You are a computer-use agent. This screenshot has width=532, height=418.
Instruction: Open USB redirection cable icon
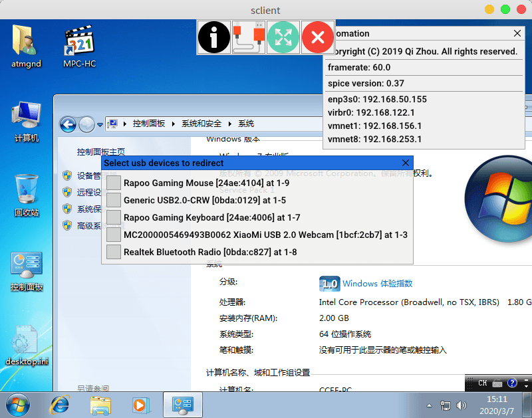(x=249, y=37)
